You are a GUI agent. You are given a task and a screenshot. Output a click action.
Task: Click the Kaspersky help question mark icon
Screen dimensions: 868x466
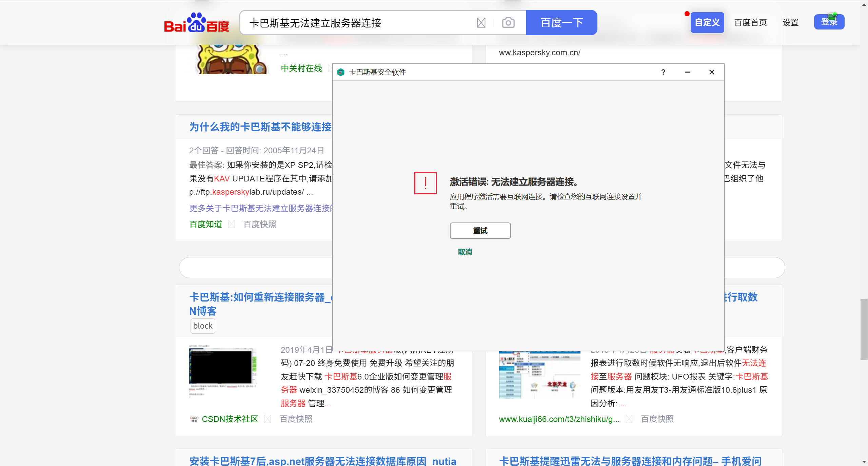tap(663, 72)
